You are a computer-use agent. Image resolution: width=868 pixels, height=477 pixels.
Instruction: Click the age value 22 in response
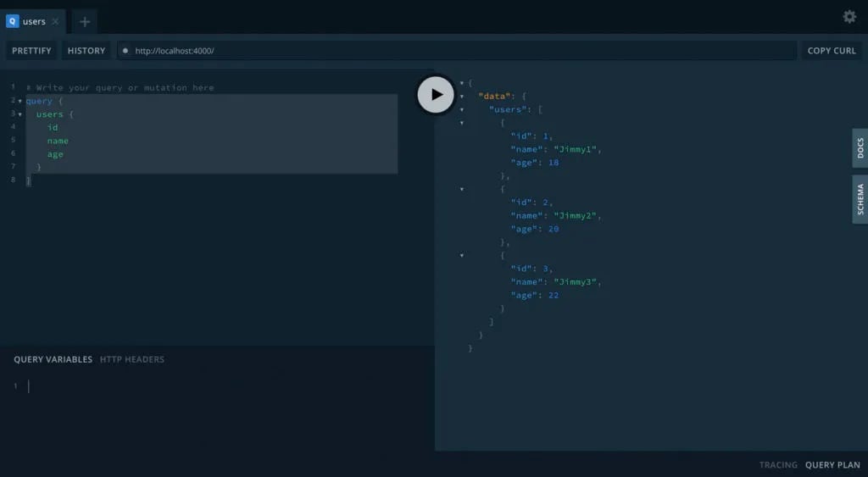(x=554, y=296)
